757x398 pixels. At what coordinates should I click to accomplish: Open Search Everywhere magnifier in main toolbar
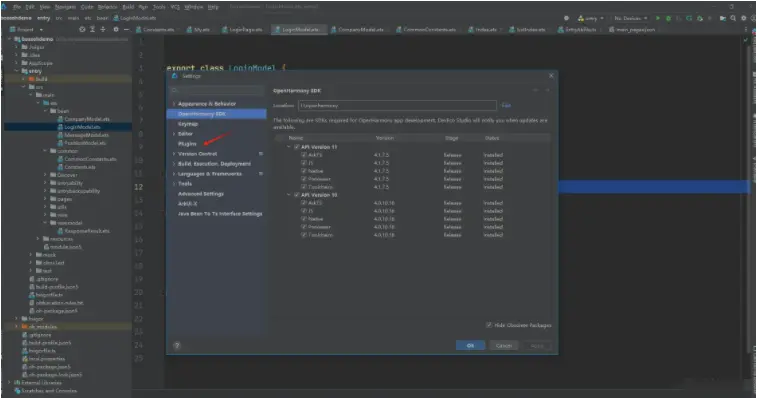[x=733, y=18]
